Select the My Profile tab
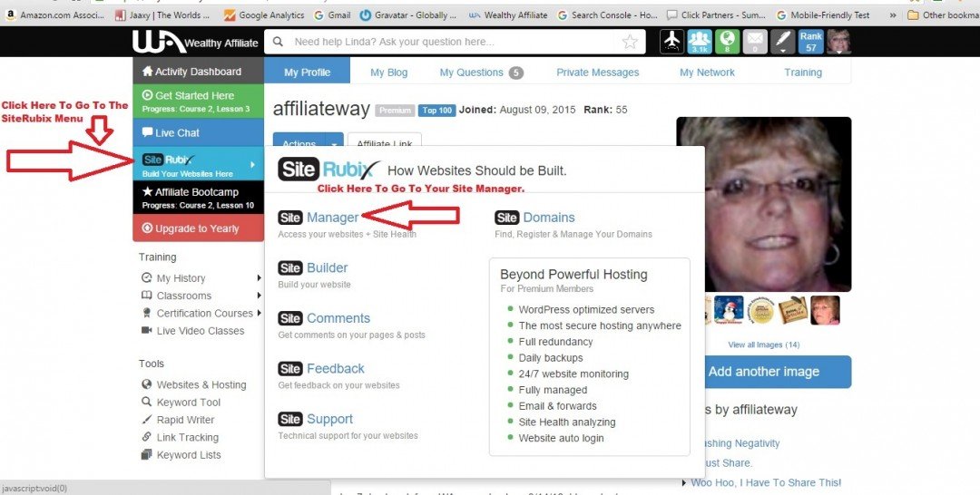 point(307,72)
